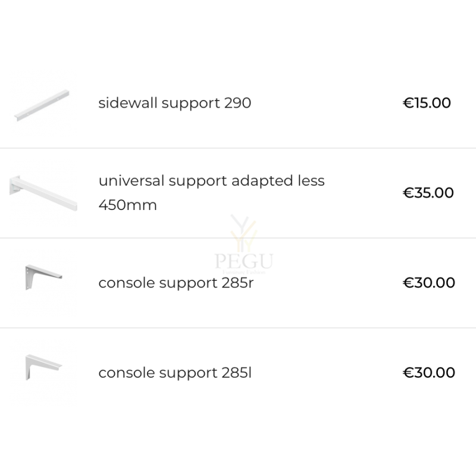Open the console support 285r bracket picture
Screen dimensions: 476x476
(x=43, y=277)
